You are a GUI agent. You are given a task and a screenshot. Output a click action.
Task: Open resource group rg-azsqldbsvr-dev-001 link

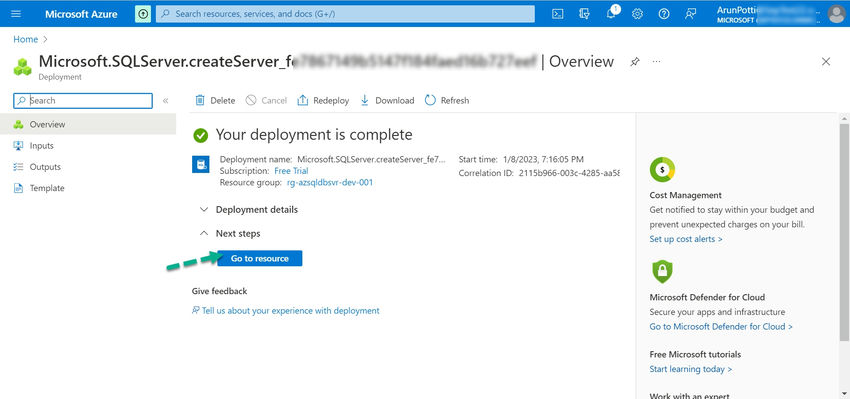pos(330,182)
